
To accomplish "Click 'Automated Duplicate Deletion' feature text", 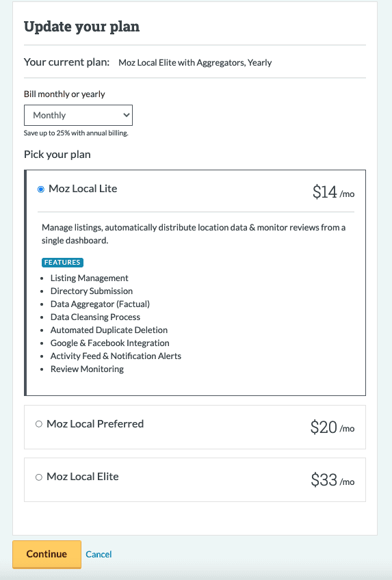I will point(109,330).
